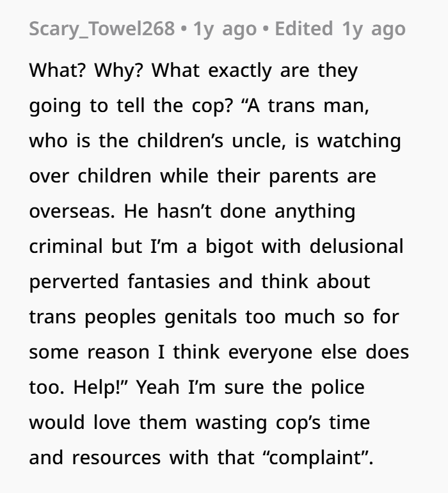
Task: Open the Scary_Towel268 user profile
Action: coord(102,29)
